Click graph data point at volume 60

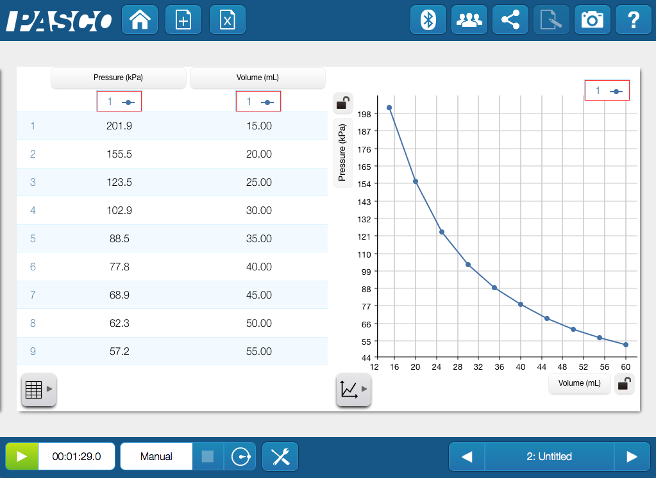click(x=626, y=345)
